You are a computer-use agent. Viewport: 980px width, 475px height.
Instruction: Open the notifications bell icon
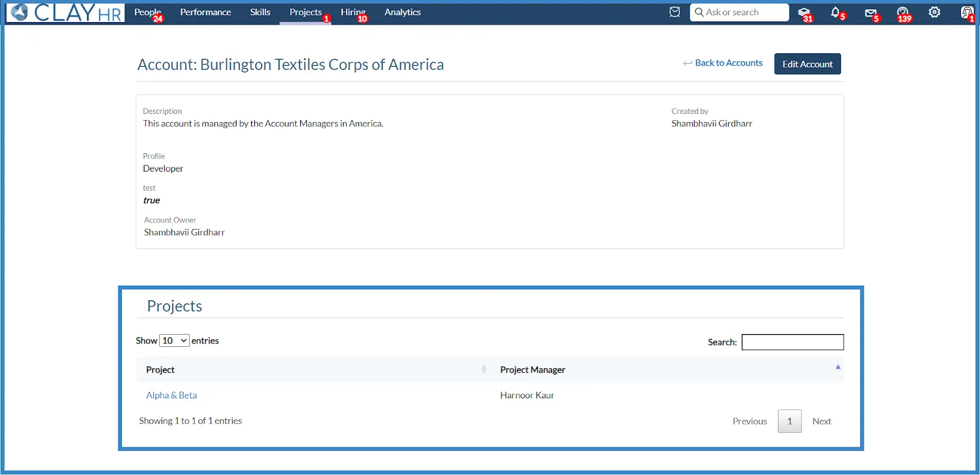(x=836, y=13)
